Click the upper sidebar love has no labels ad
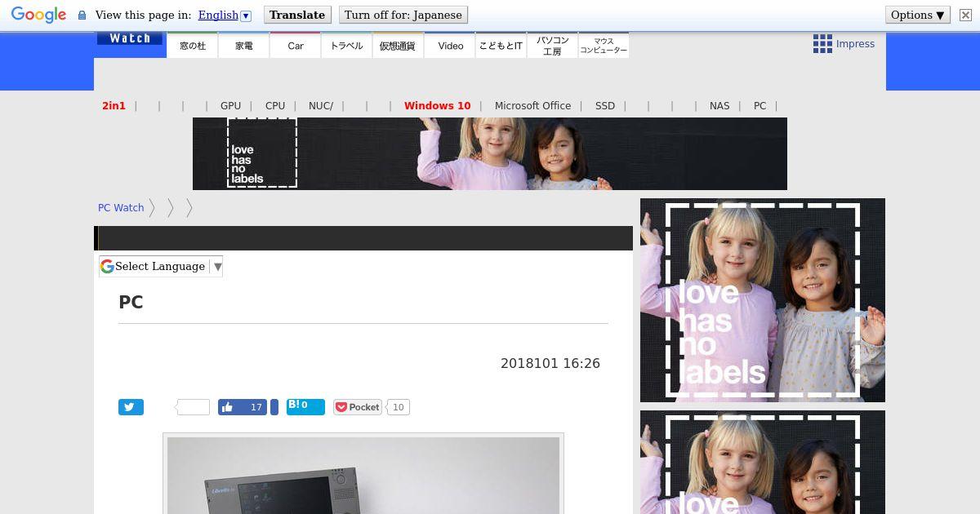This screenshot has height=514, width=980. tap(763, 300)
